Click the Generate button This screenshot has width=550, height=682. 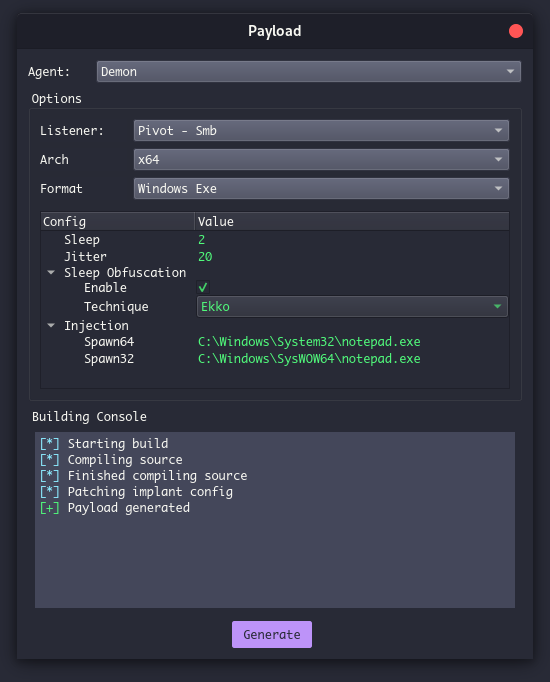(x=272, y=635)
